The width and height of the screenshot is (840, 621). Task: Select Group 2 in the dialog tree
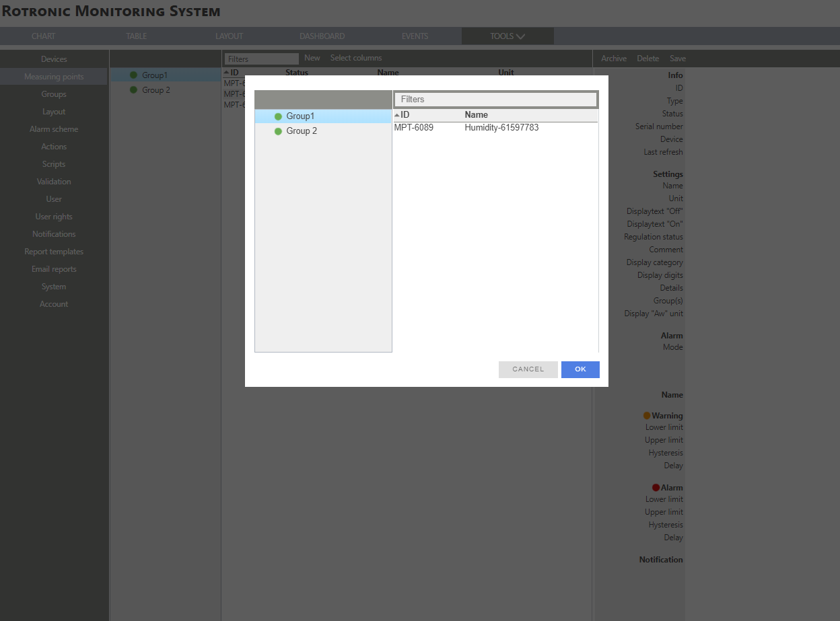[302, 131]
